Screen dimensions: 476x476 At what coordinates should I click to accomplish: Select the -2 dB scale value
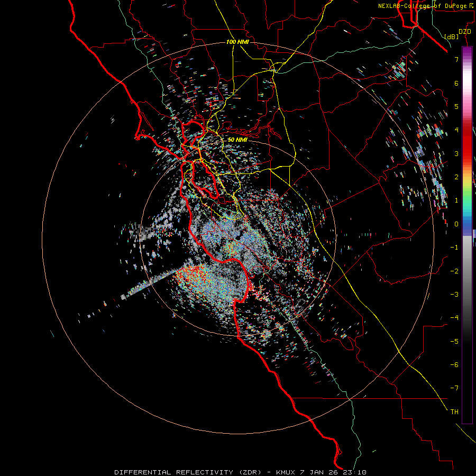point(454,271)
